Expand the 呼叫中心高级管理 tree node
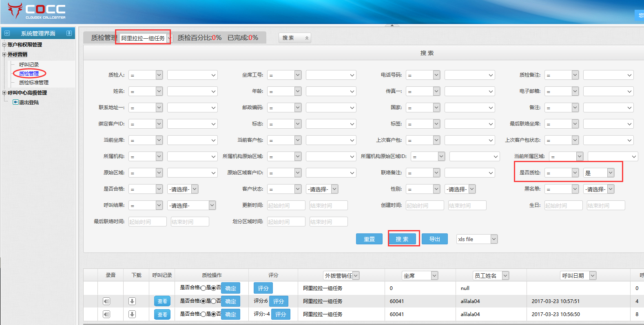This screenshot has height=325, width=644. [4, 93]
